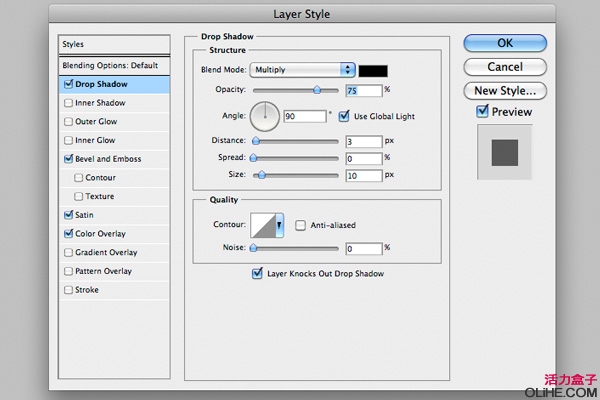Click the Opacity value field

coord(364,91)
